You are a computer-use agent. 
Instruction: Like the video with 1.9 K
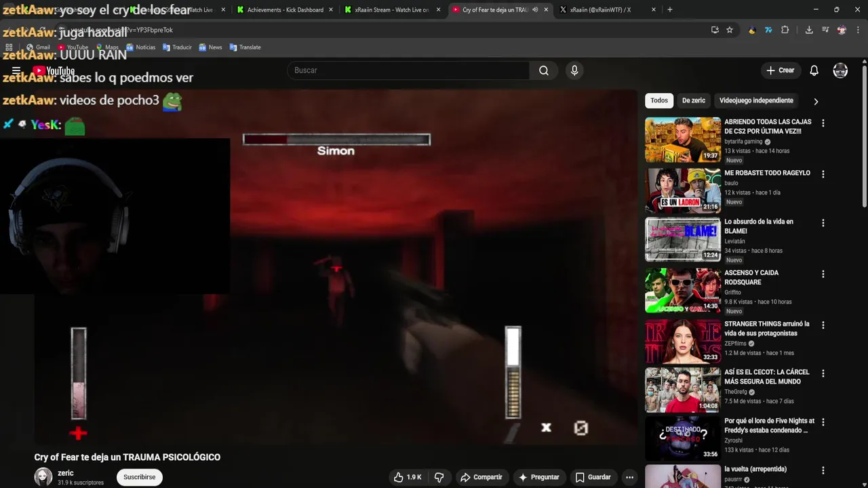tap(407, 477)
